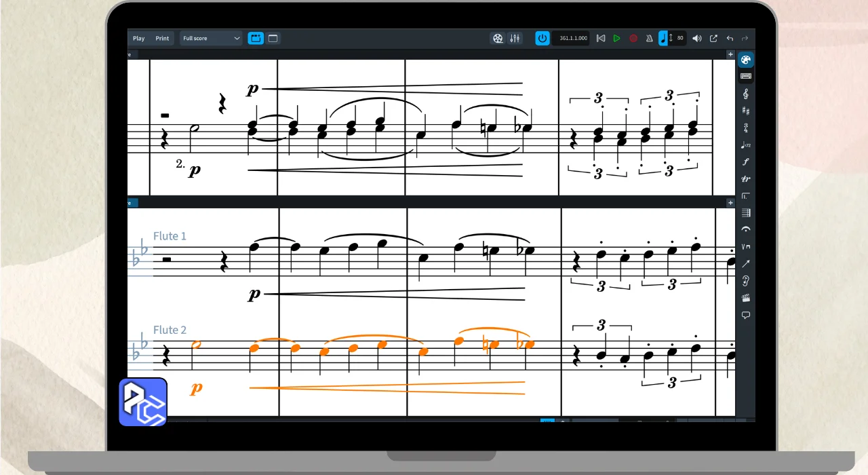This screenshot has height=475, width=868.
Task: Click the red record button
Action: pos(633,39)
